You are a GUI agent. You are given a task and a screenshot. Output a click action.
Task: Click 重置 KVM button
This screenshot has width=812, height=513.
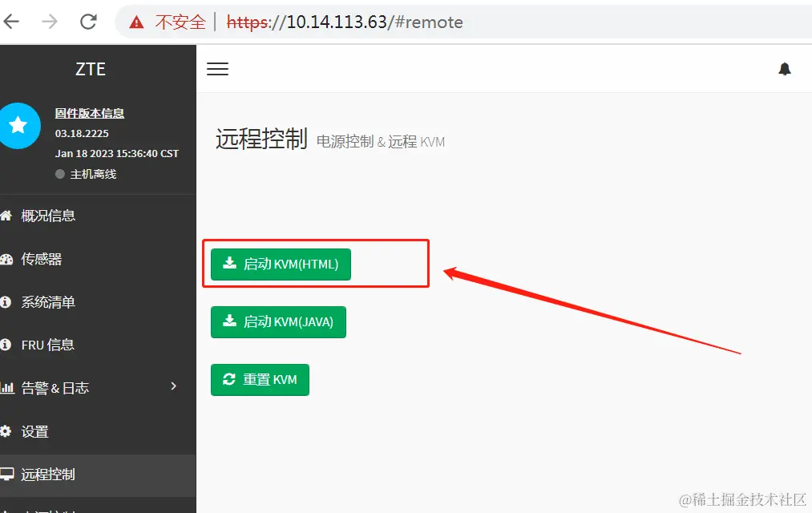click(260, 380)
